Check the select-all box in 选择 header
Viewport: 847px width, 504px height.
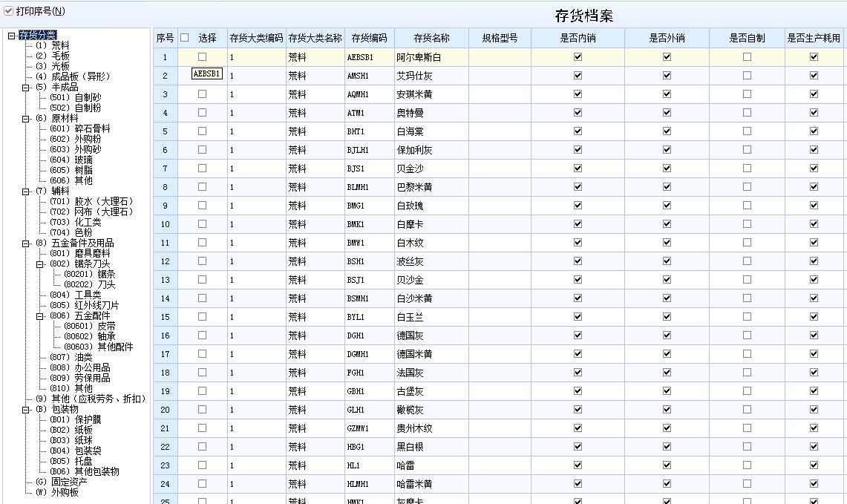pos(185,38)
